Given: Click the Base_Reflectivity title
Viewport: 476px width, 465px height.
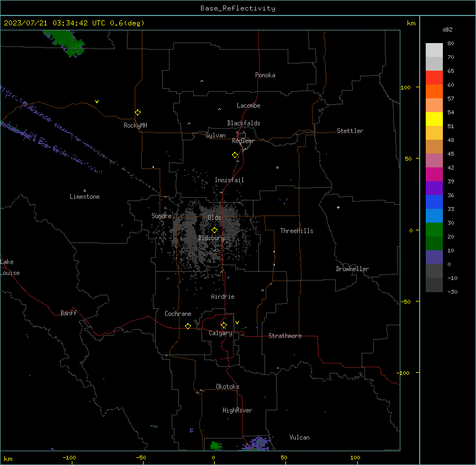Looking at the screenshot, I should point(238,8).
